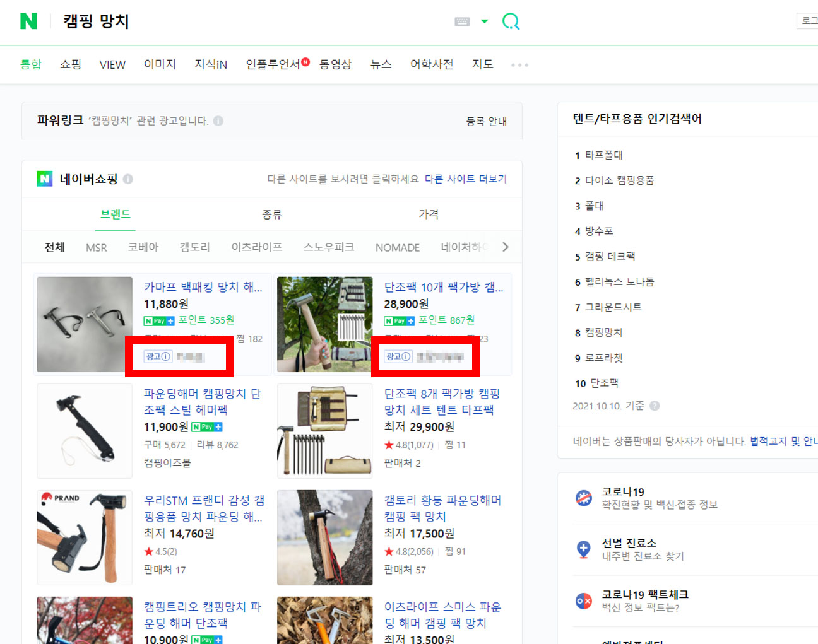Expand the search history dropdown arrow
This screenshot has width=818, height=644.
click(485, 21)
